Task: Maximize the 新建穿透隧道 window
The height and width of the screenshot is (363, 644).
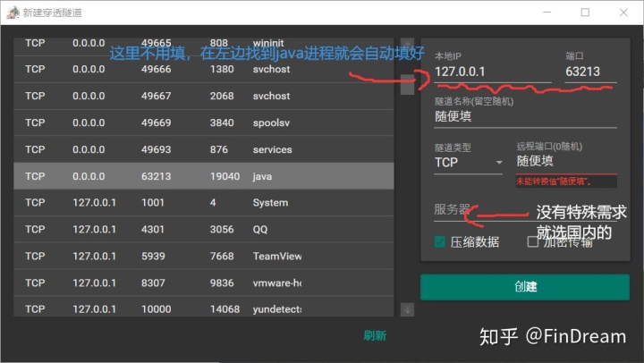Action: point(585,13)
